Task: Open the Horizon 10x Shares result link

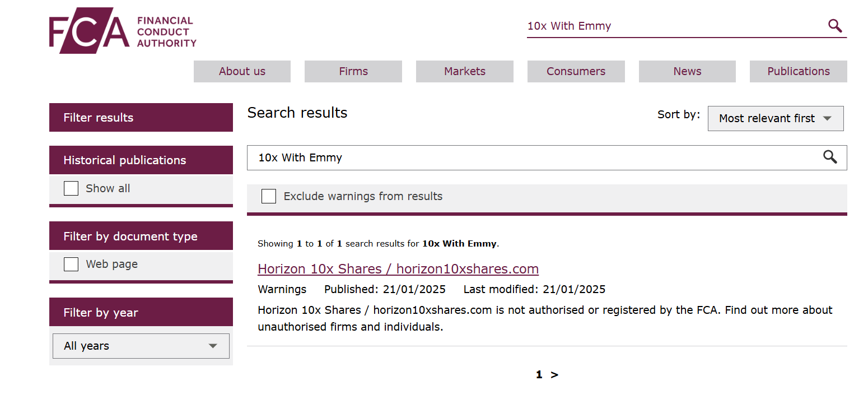Action: [398, 269]
